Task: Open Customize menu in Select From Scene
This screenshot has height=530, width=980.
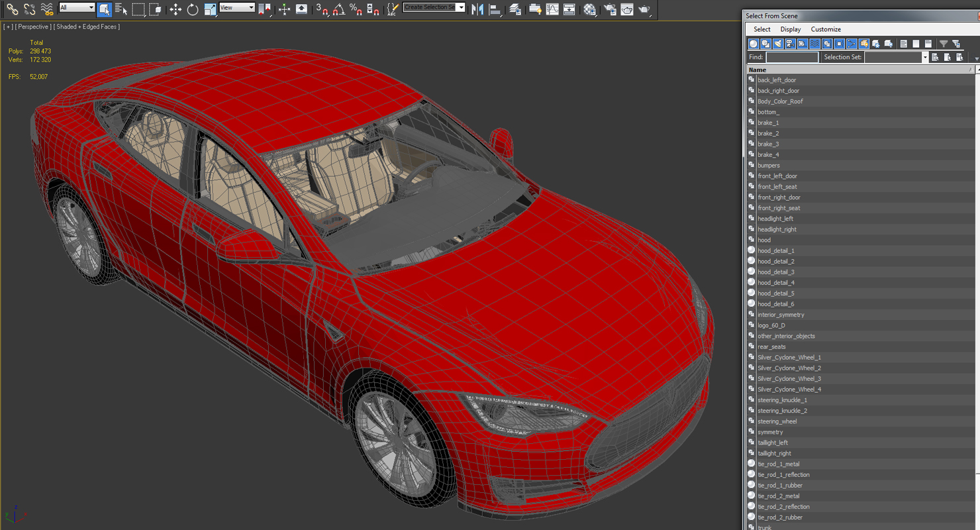Action: (x=826, y=29)
